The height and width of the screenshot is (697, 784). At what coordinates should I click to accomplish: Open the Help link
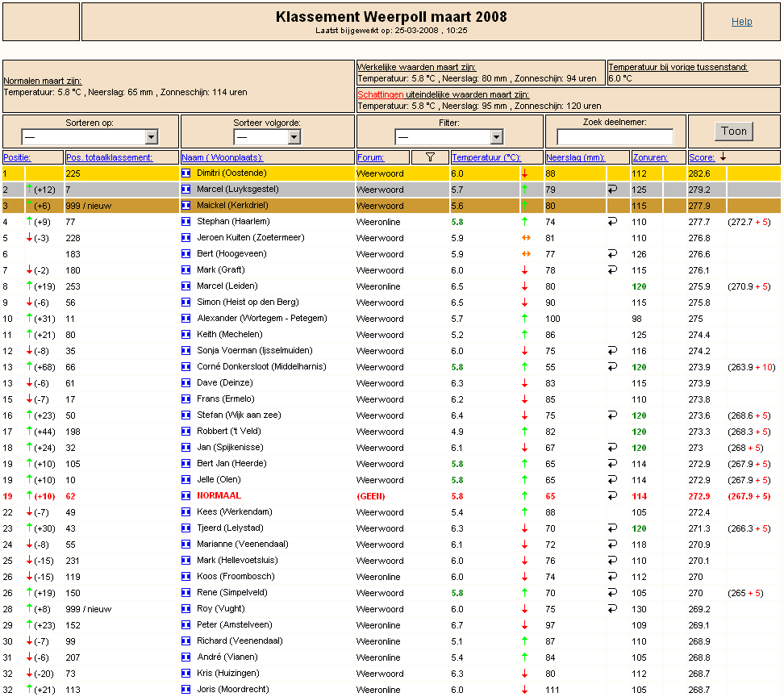[741, 22]
